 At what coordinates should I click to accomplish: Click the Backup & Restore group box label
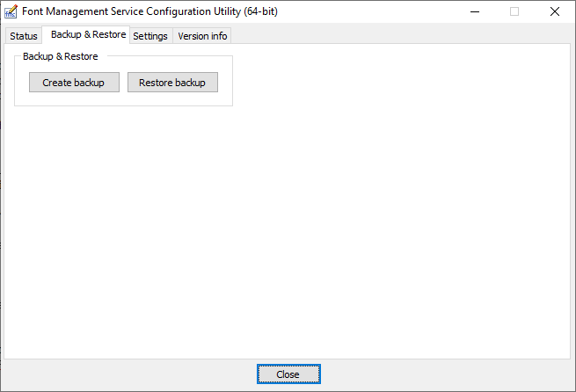(x=61, y=56)
